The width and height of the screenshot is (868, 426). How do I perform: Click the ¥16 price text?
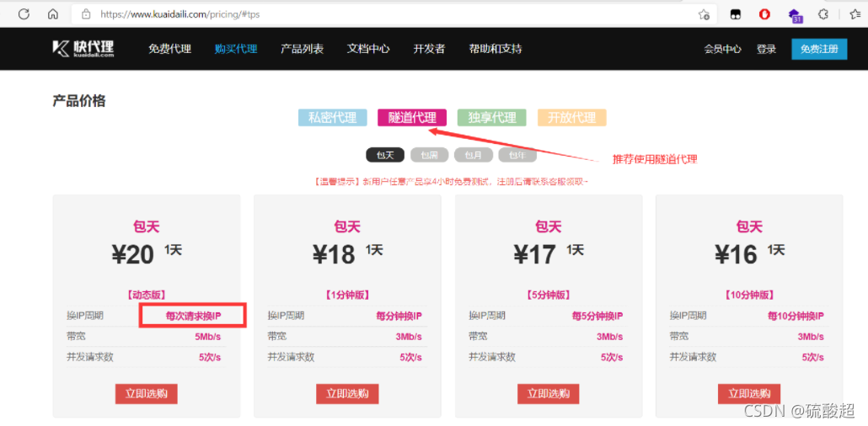(x=735, y=254)
